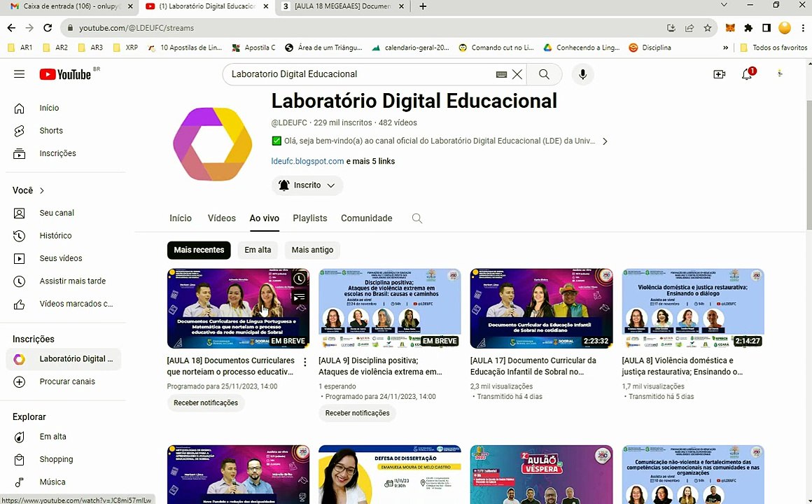Select the Em alta filter chip
Viewport: 812px width, 504px height.
(x=258, y=250)
